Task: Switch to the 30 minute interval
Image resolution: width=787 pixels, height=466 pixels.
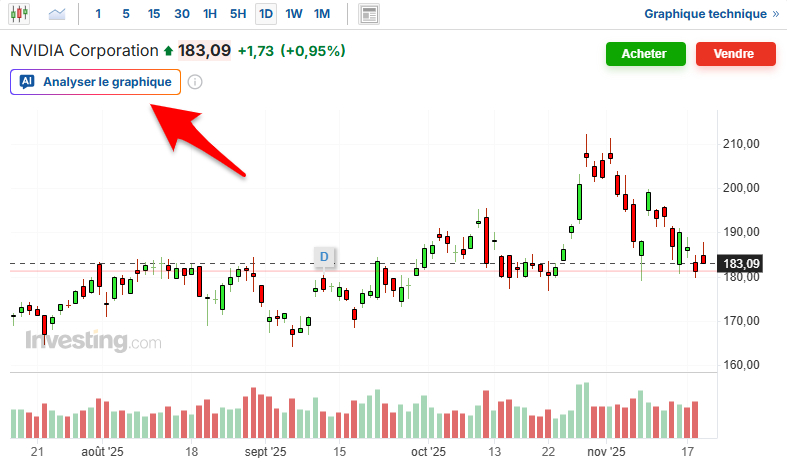Action: point(181,14)
